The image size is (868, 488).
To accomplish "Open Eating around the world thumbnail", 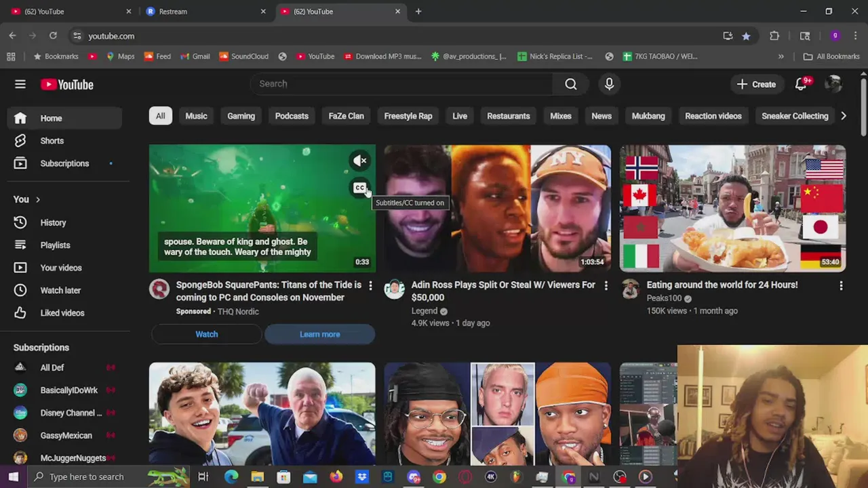I will coord(732,208).
